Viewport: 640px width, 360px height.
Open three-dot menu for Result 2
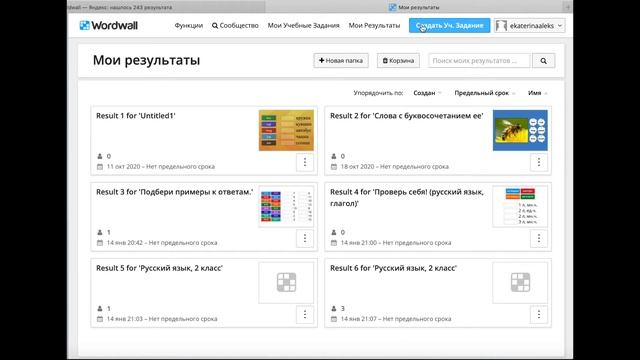[539, 162]
